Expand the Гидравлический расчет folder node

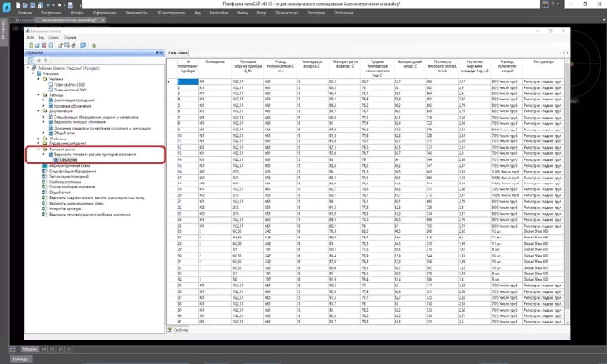(38, 143)
